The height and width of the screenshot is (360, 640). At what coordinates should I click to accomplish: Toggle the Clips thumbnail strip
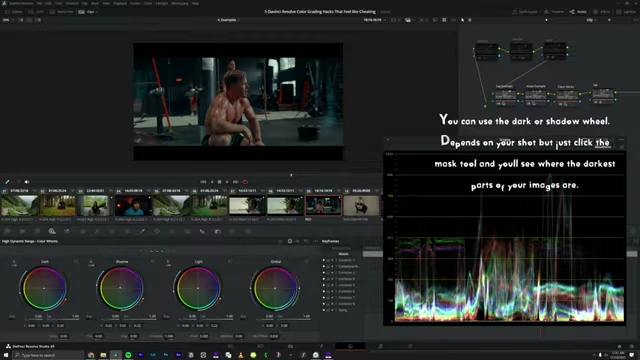pyautogui.click(x=87, y=12)
